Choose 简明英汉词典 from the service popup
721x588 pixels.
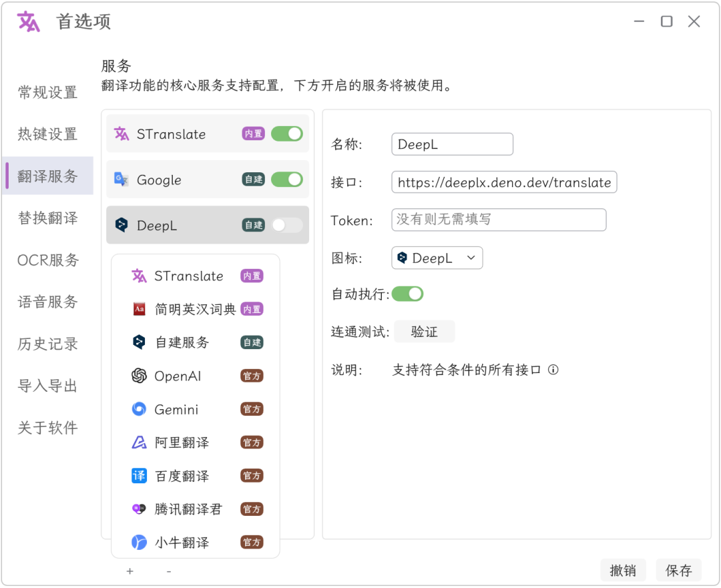tap(196, 309)
